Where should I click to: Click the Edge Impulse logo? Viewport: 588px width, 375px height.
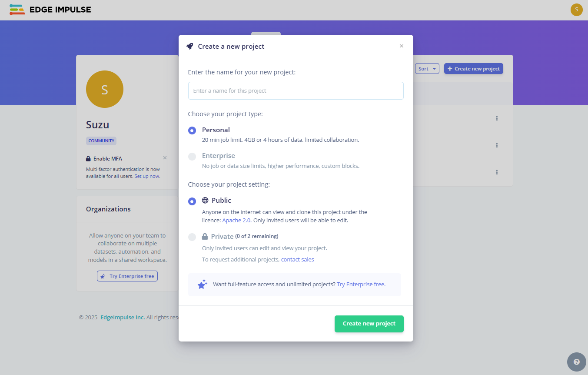click(50, 10)
